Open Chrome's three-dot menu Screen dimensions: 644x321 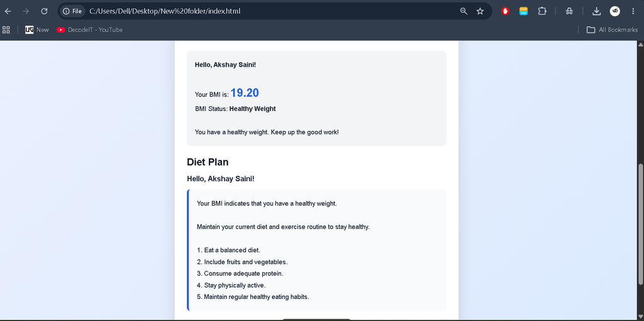[633, 11]
